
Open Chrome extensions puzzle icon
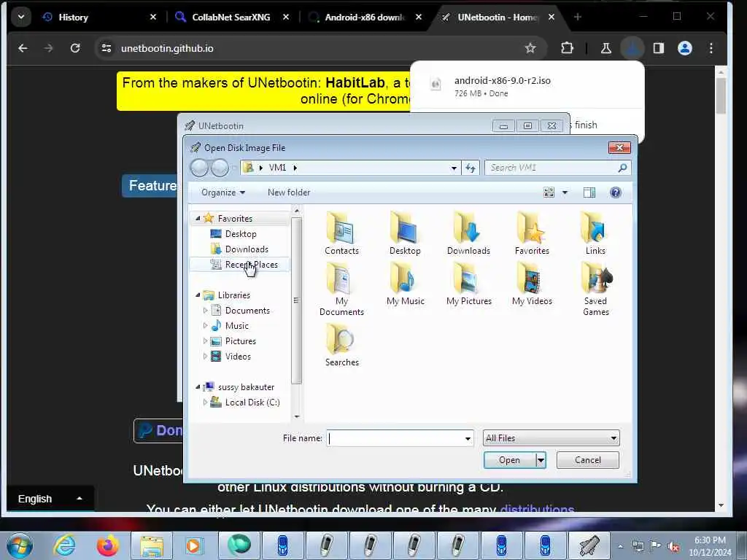(566, 48)
